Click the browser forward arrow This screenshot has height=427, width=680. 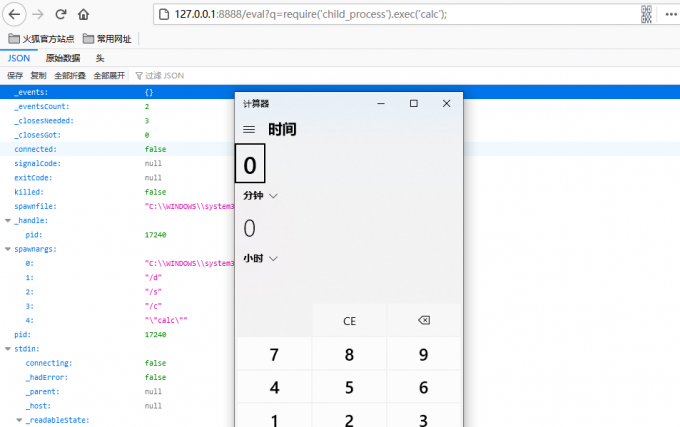[x=38, y=14]
